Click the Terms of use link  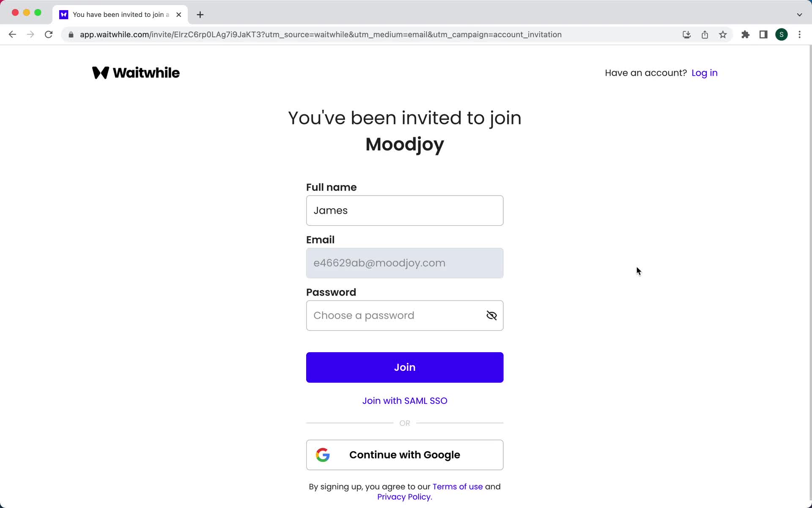coord(458,486)
